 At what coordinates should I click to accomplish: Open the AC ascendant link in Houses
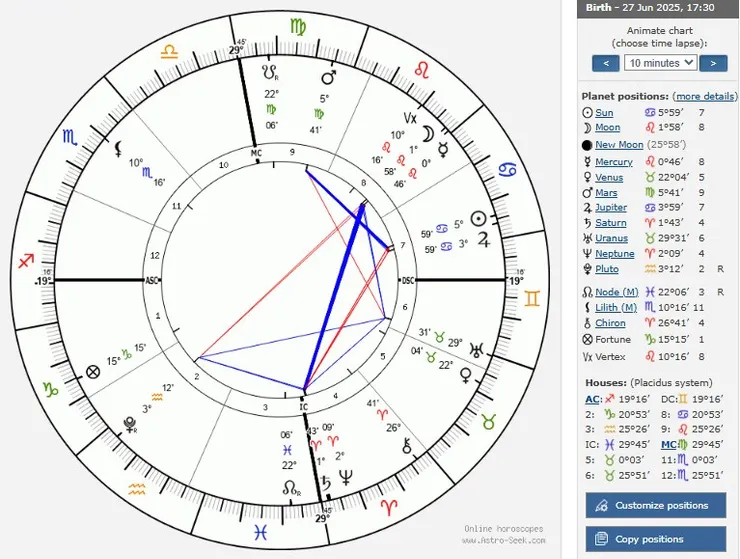(592, 399)
